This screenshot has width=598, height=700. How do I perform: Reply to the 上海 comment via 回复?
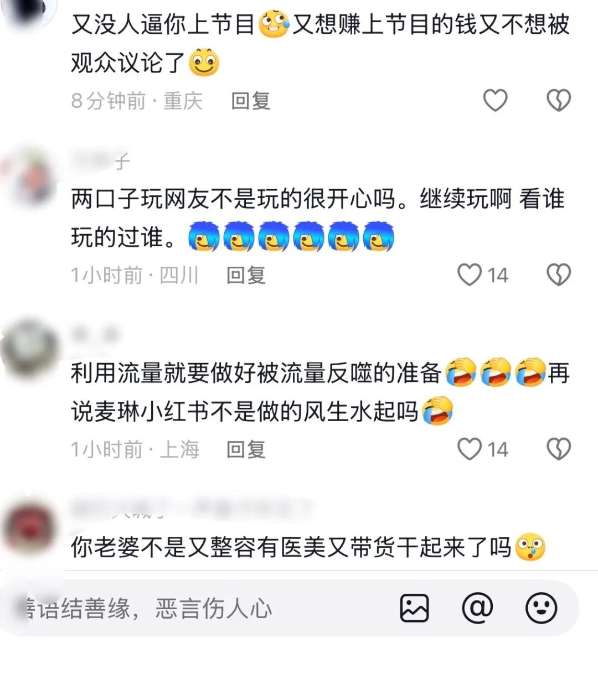[246, 449]
